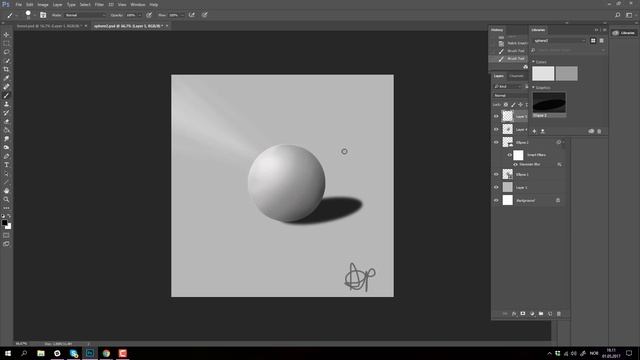The height and width of the screenshot is (360, 640).
Task: Toggle Gaussian Blur filter visibility eye
Action: tap(516, 164)
